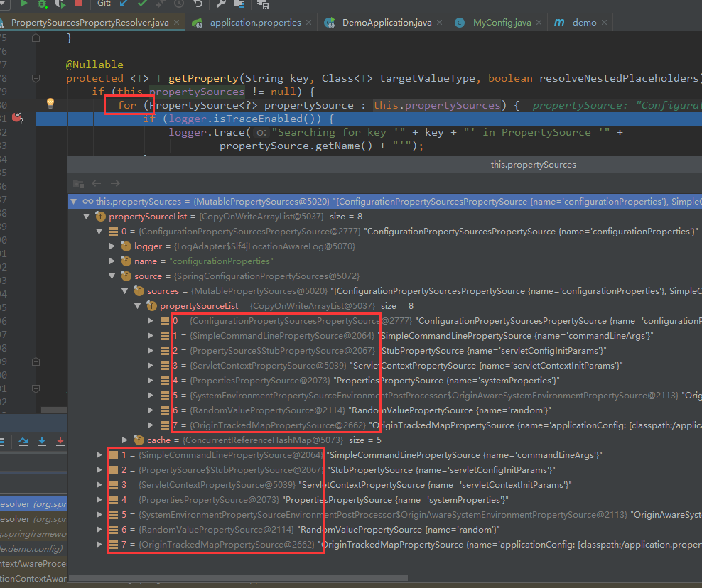Click the this.propertySources popup title

point(533,165)
